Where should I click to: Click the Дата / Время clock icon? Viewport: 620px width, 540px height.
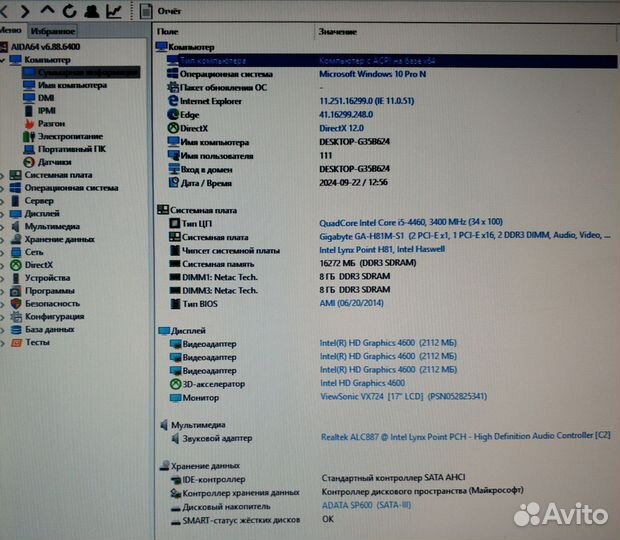click(174, 183)
